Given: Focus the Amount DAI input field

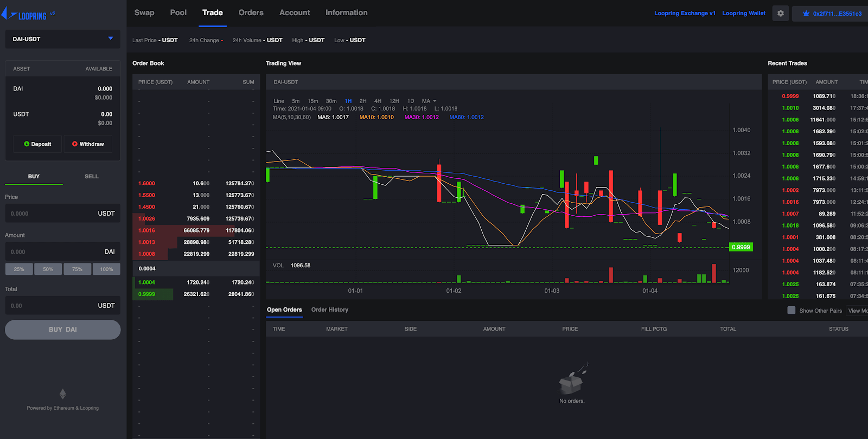Looking at the screenshot, I should 63,251.
